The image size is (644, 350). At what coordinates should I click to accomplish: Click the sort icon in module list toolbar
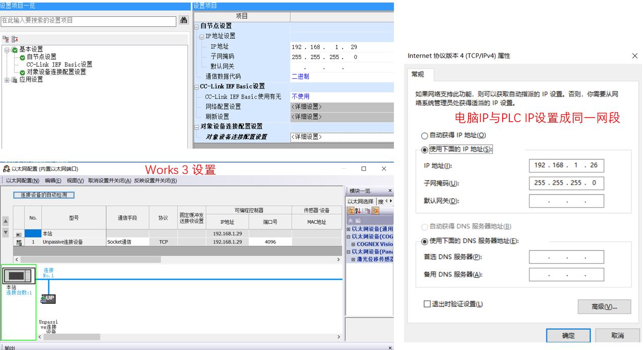coord(358,211)
